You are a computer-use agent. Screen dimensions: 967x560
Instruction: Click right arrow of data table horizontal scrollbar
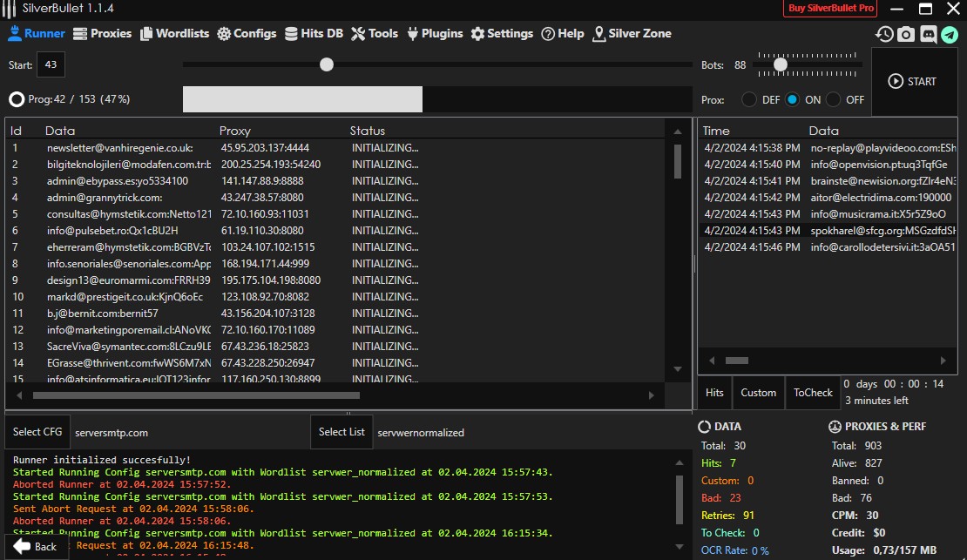[x=652, y=395]
